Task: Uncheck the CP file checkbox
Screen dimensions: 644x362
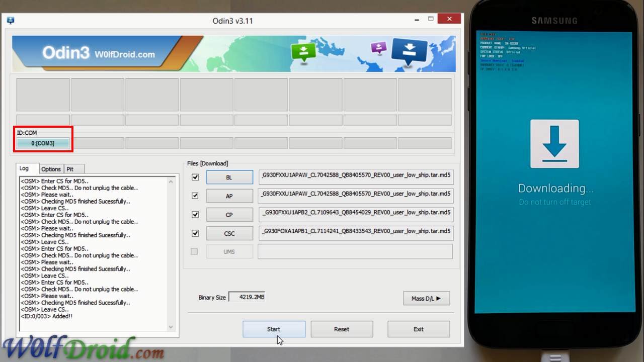Action: click(x=195, y=214)
